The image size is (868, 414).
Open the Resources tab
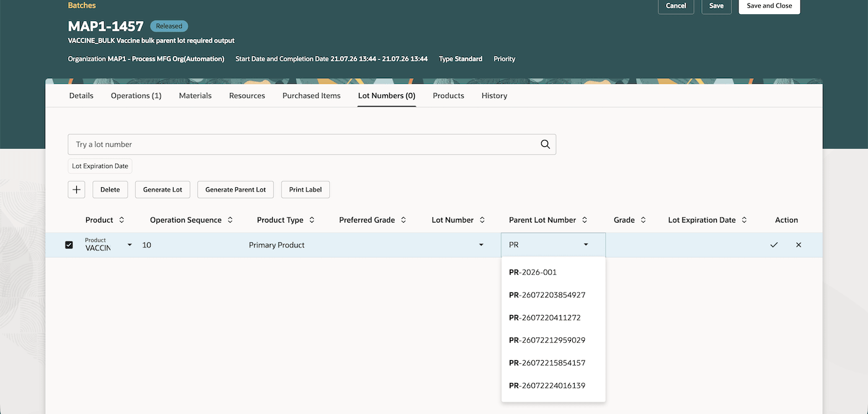247,95
